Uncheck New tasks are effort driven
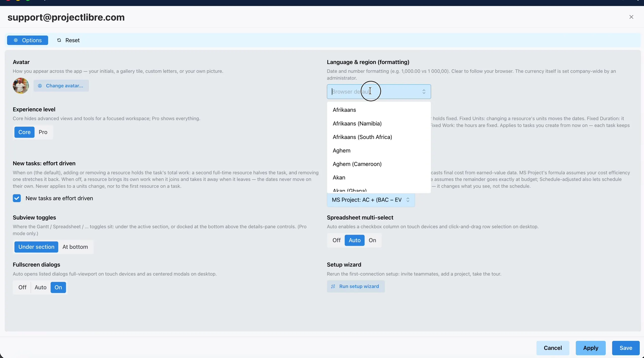 coord(17,198)
